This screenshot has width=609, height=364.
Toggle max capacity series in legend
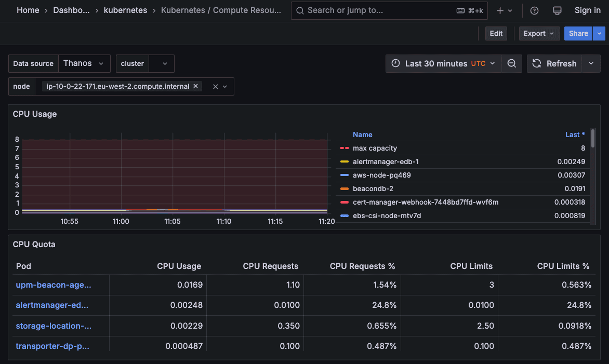point(375,148)
